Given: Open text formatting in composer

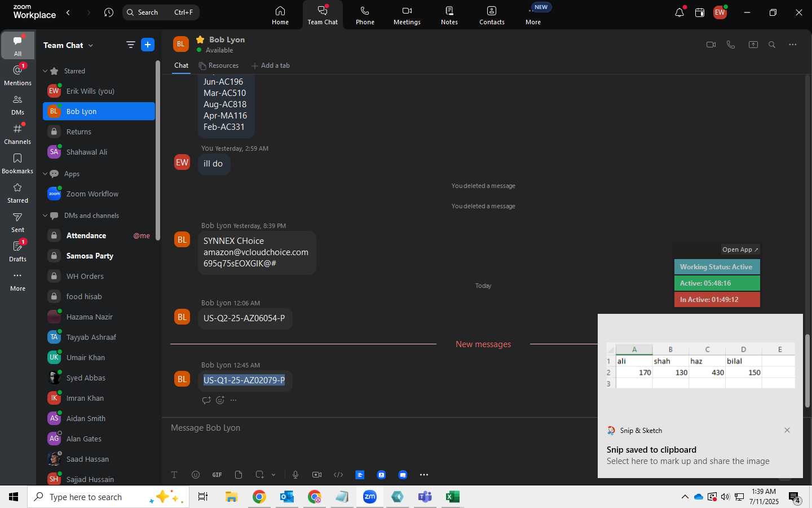Looking at the screenshot, I should (x=174, y=475).
